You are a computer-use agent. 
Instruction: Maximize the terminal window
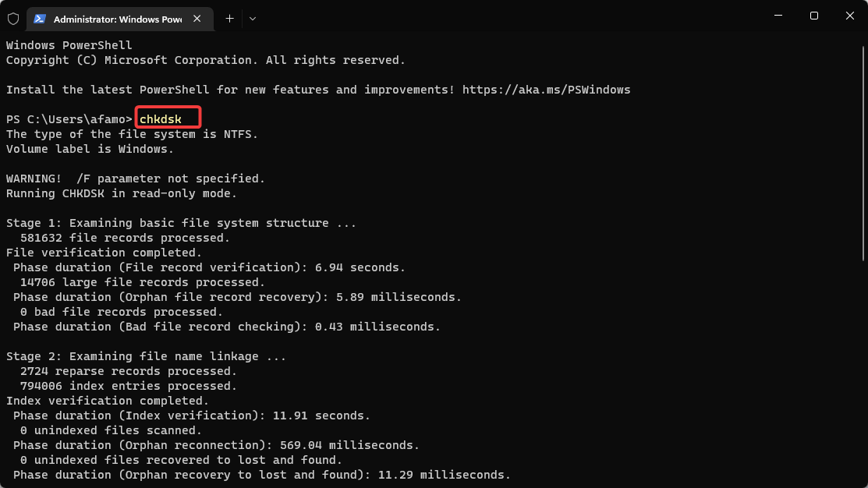click(x=813, y=16)
